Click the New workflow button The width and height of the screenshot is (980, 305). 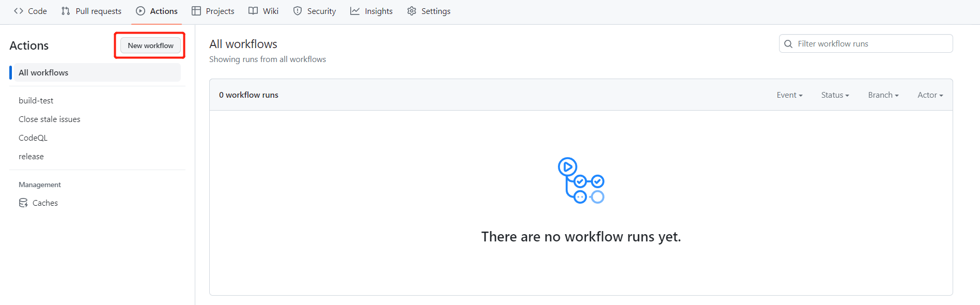coord(150,45)
